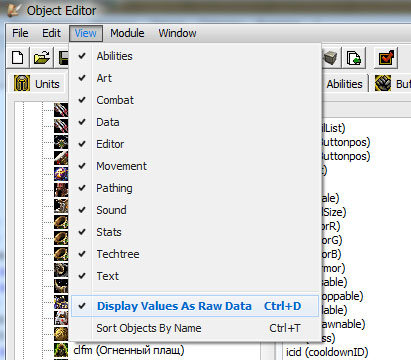
Task: Open the File menu
Action: 20,33
